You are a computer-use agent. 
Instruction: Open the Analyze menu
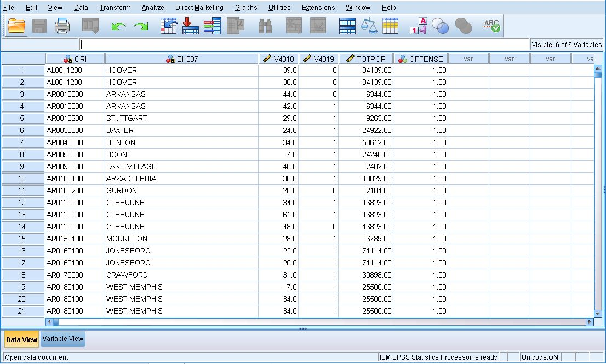tap(152, 8)
